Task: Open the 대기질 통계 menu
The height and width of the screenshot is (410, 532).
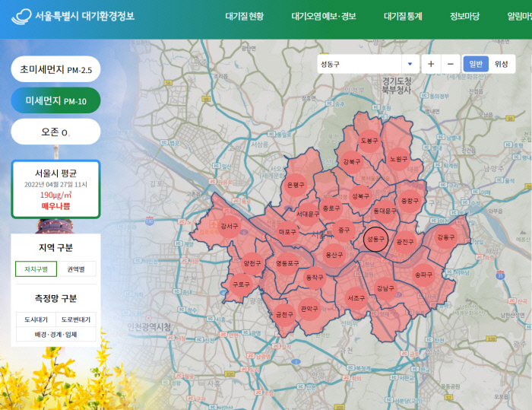Action: point(403,16)
